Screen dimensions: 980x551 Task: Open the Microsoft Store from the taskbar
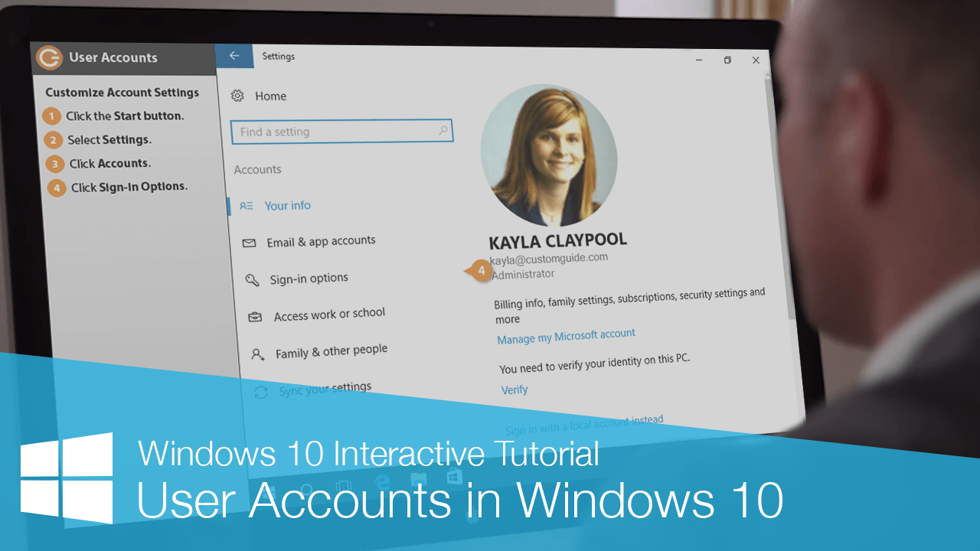pyautogui.click(x=454, y=477)
